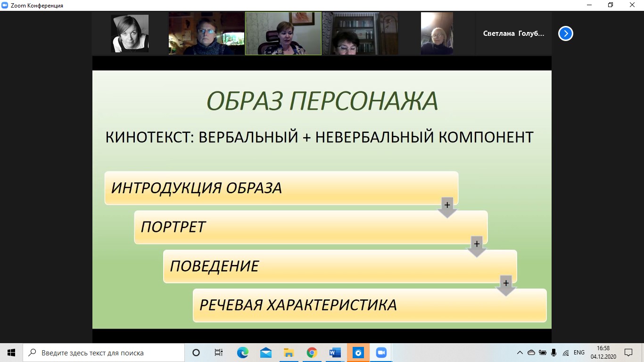
Task: Click plus arrow below ПОРТРЕТ box
Action: pos(477,246)
